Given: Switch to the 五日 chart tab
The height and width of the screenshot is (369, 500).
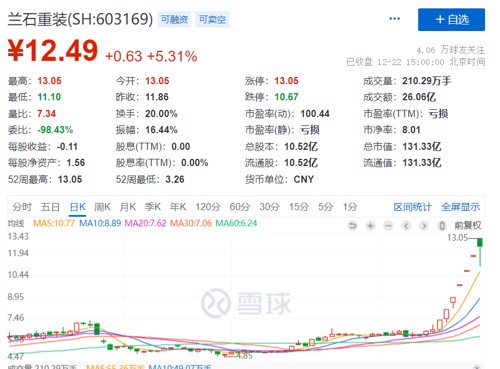Looking at the screenshot, I should click(50, 207).
